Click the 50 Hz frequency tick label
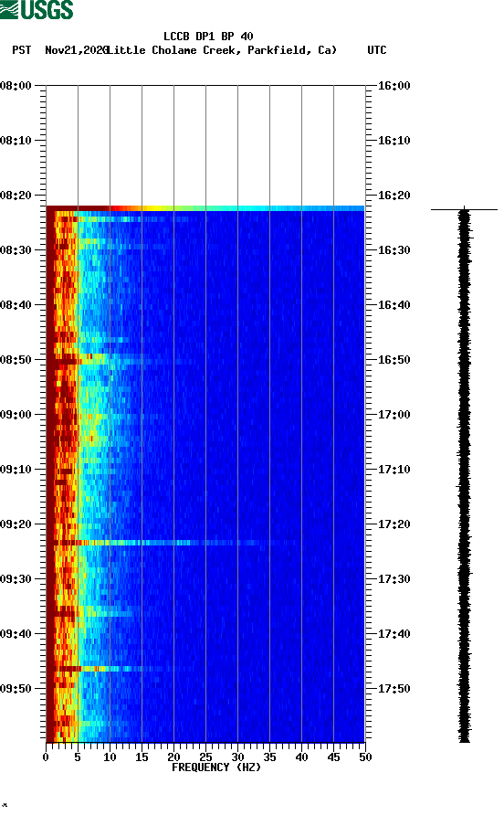The image size is (504, 815). (365, 757)
